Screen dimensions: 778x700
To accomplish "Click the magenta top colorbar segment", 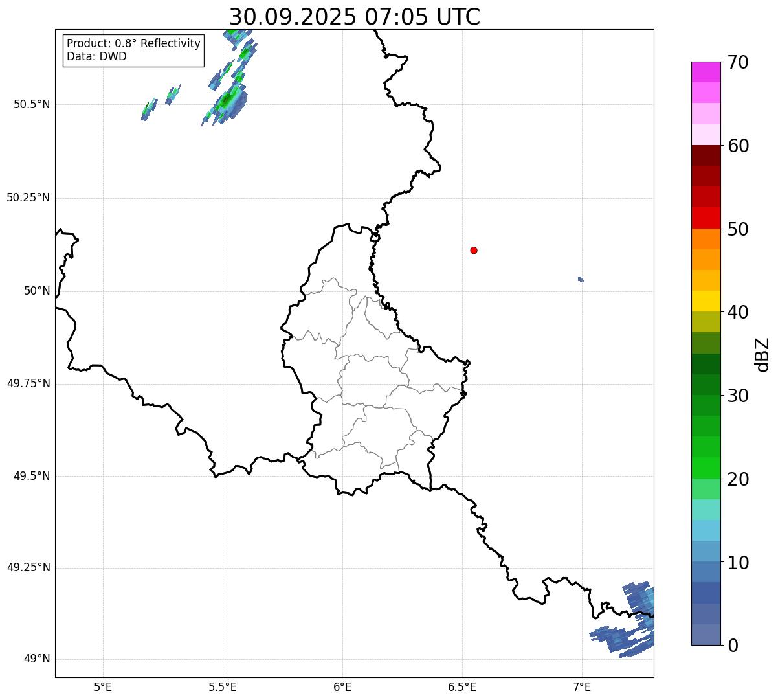I will point(706,72).
